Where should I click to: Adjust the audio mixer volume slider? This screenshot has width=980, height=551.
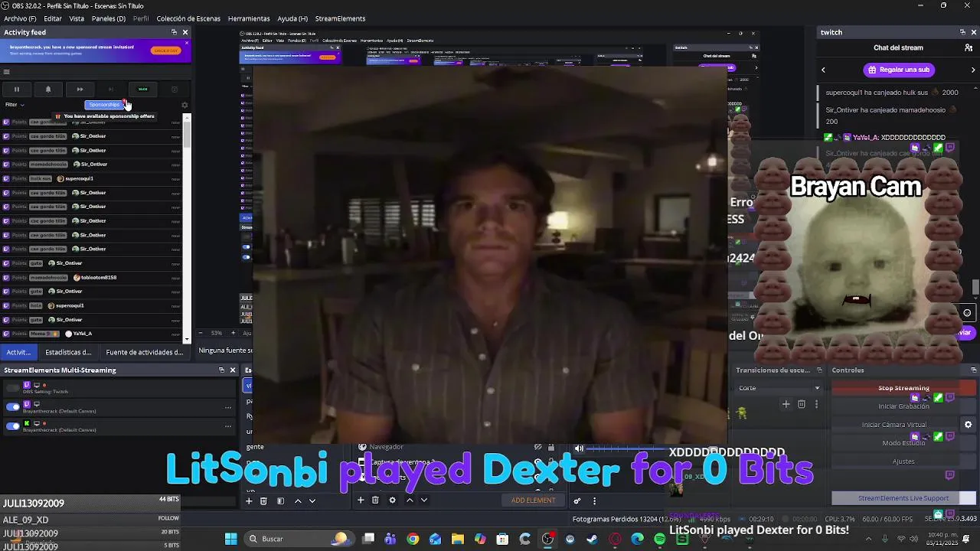pyautogui.click(x=626, y=448)
